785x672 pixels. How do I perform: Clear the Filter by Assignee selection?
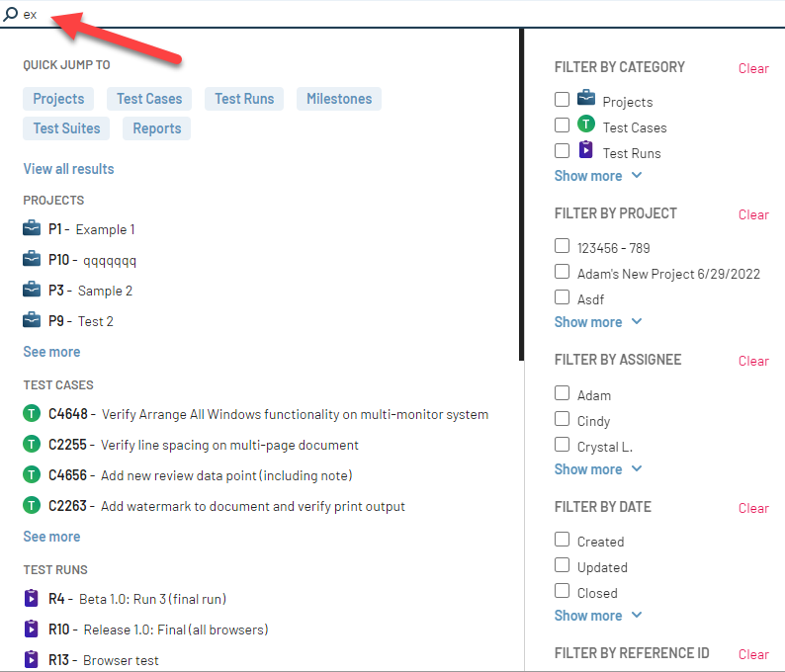tap(753, 361)
